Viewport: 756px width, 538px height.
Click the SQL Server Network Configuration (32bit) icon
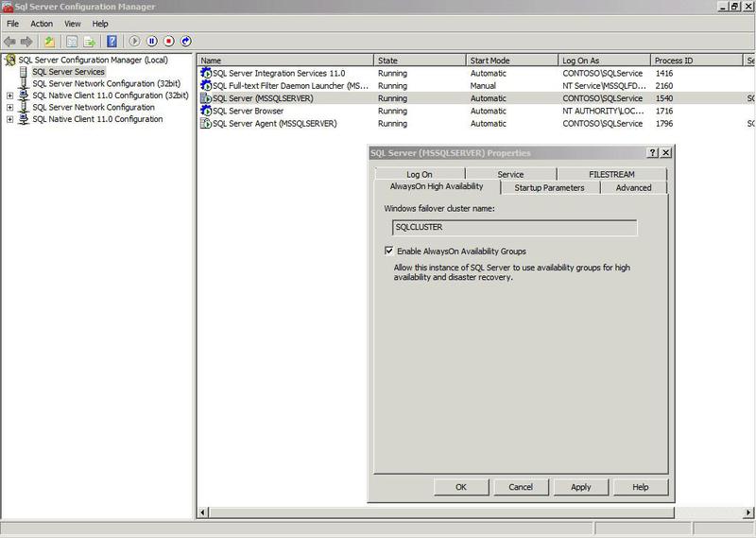pos(23,83)
